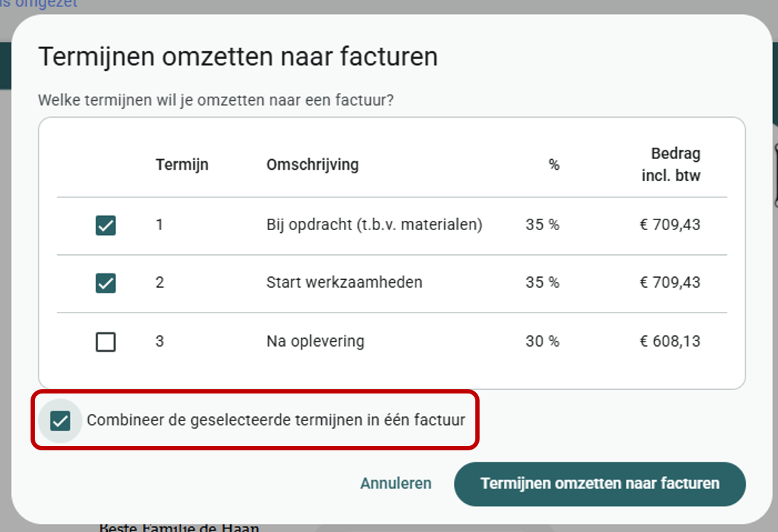Click the dialog title Termijnen omzetten naar facturen
This screenshot has width=778, height=532.
pos(238,57)
